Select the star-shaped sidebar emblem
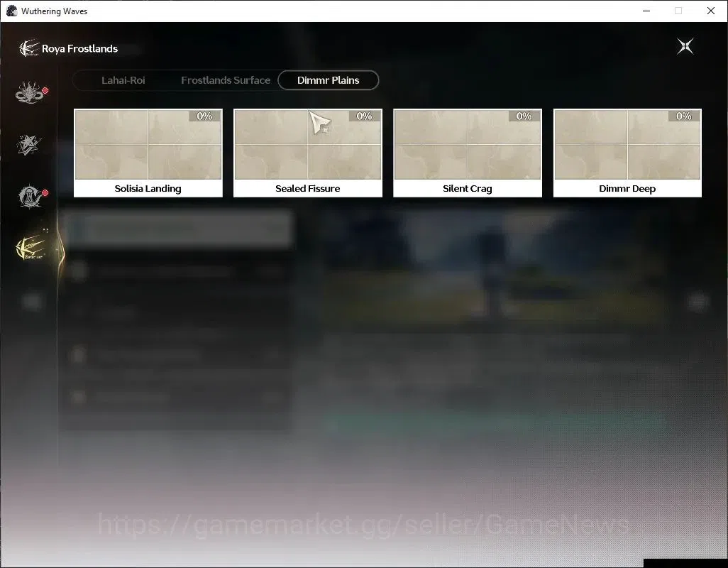This screenshot has height=568, width=728. click(x=29, y=144)
